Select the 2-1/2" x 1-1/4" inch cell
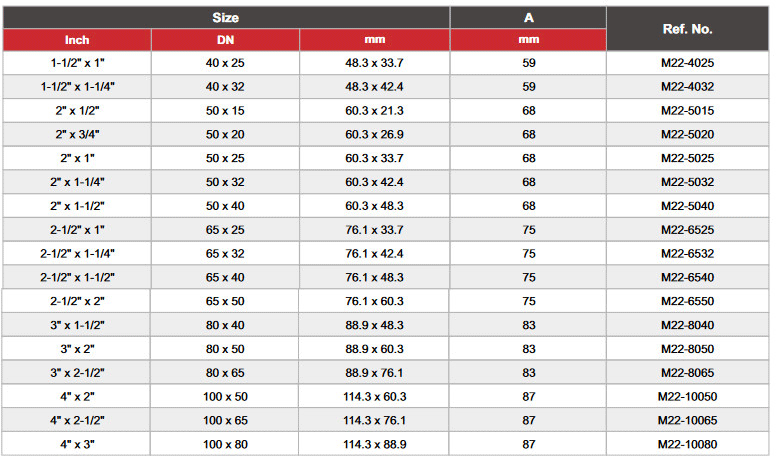 [77, 254]
